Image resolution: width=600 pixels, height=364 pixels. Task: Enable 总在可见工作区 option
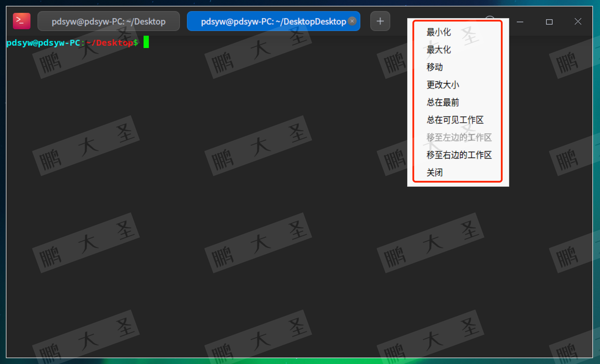coord(455,120)
